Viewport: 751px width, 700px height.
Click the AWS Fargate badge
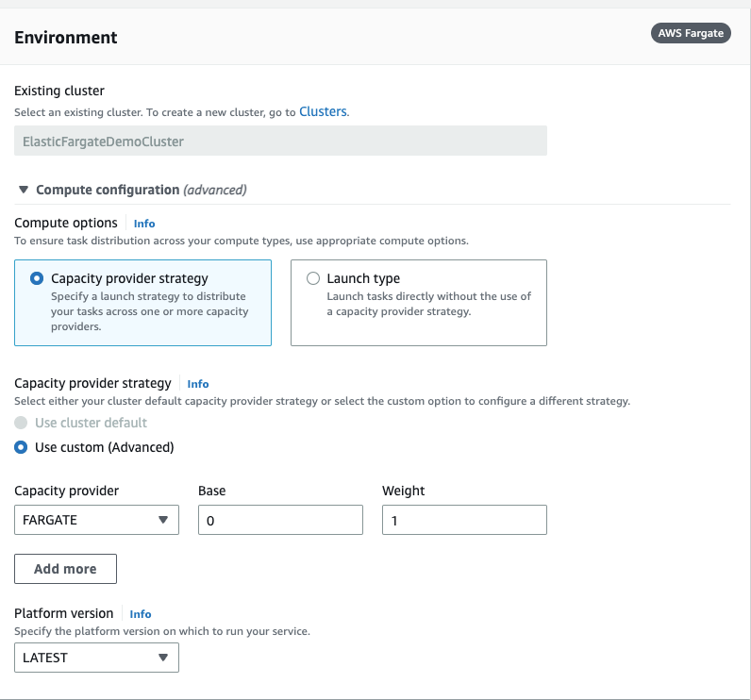tap(691, 33)
